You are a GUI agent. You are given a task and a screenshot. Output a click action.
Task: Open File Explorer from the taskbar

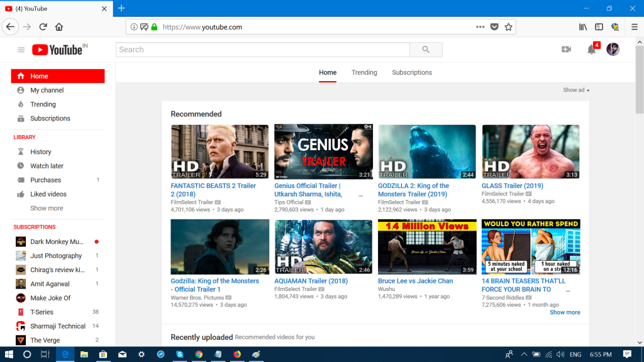pos(84,354)
